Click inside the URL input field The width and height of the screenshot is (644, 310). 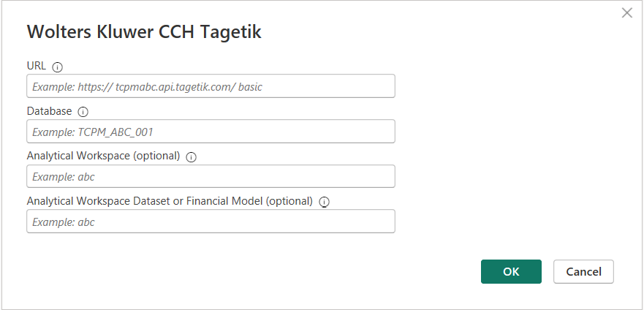pos(211,86)
